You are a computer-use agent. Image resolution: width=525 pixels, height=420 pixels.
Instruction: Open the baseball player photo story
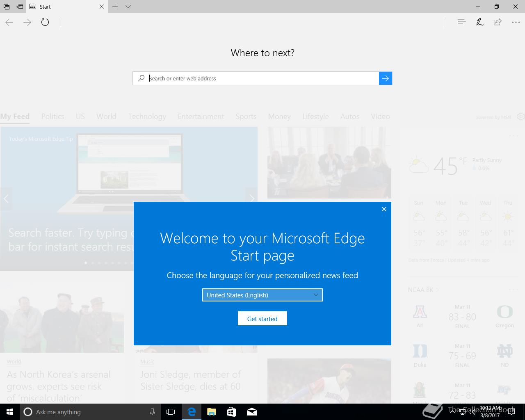point(329,381)
